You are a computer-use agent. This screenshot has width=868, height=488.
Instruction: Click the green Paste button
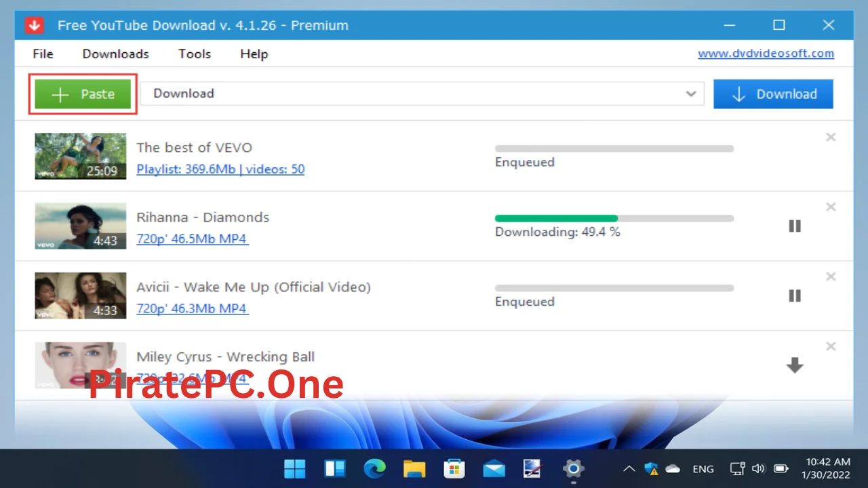tap(83, 94)
